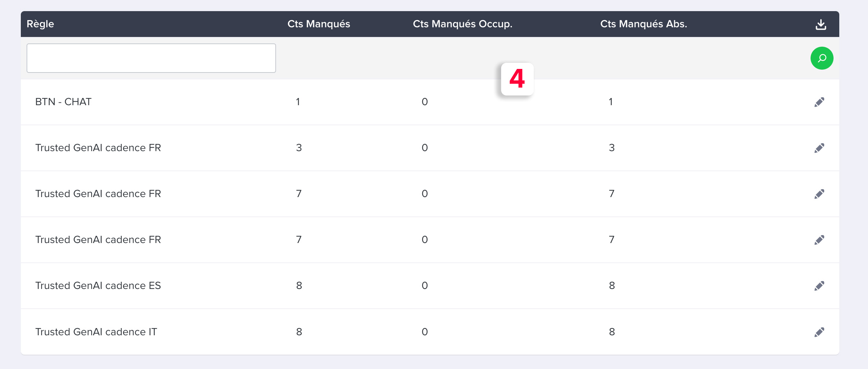Edit the Trusted GenAI cadence IT rule
The width and height of the screenshot is (868, 369).
(x=819, y=332)
